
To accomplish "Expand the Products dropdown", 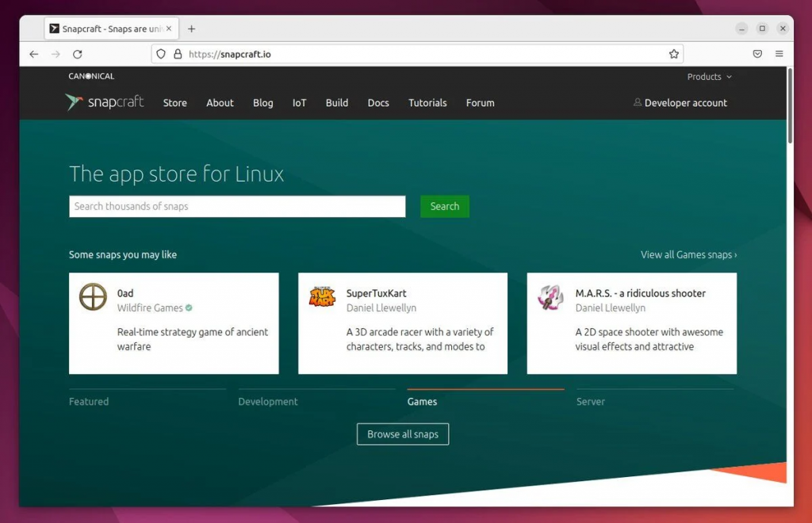I will coord(710,77).
